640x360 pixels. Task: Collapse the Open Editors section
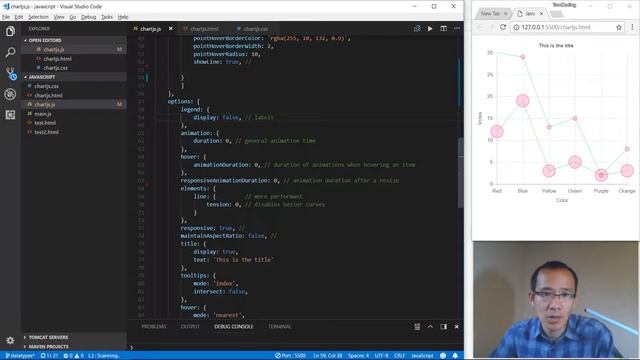coord(44,40)
